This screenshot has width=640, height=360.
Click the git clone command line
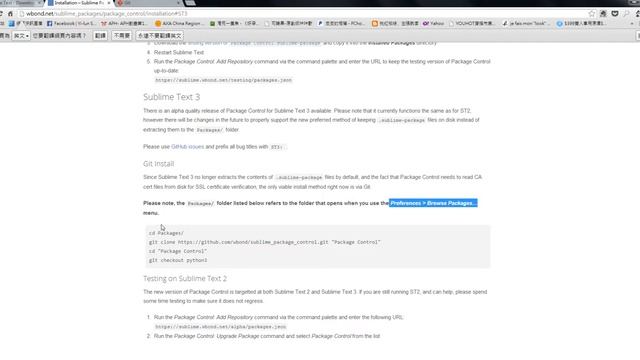264,242
